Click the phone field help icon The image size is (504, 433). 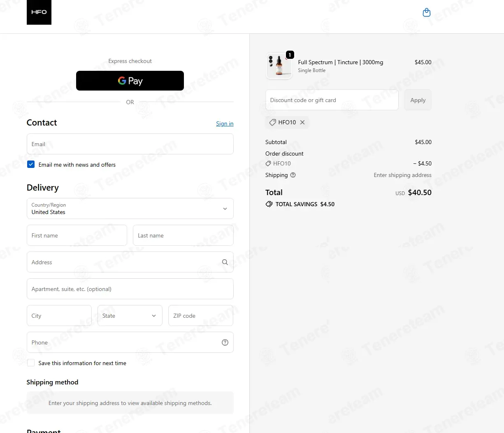coord(225,342)
